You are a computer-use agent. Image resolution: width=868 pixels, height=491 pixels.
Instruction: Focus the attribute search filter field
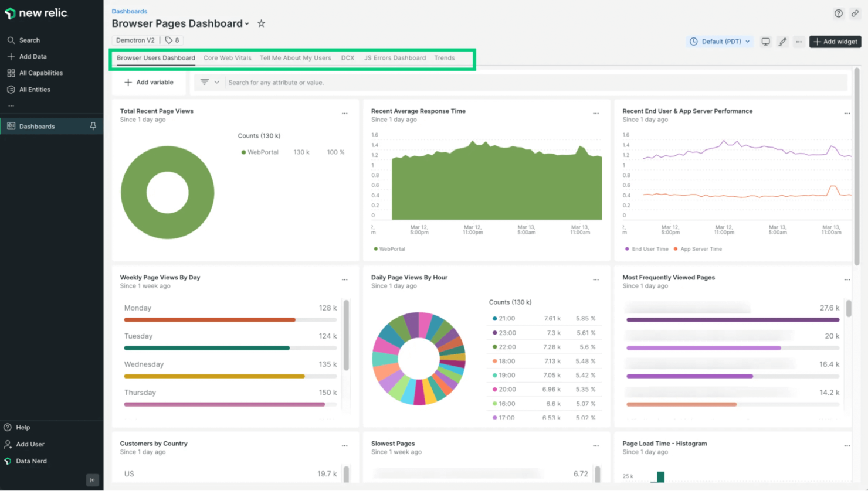[537, 83]
